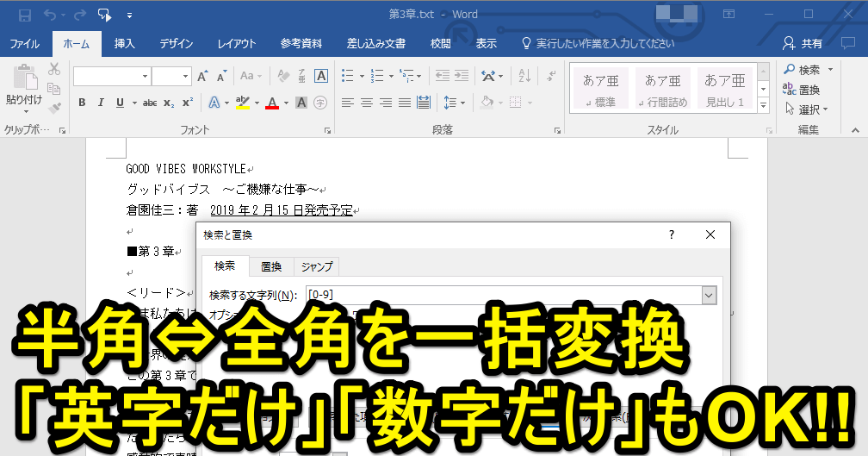The height and width of the screenshot is (456, 868).
Task: Copy selection using the Copy icon
Action: pos(53,89)
